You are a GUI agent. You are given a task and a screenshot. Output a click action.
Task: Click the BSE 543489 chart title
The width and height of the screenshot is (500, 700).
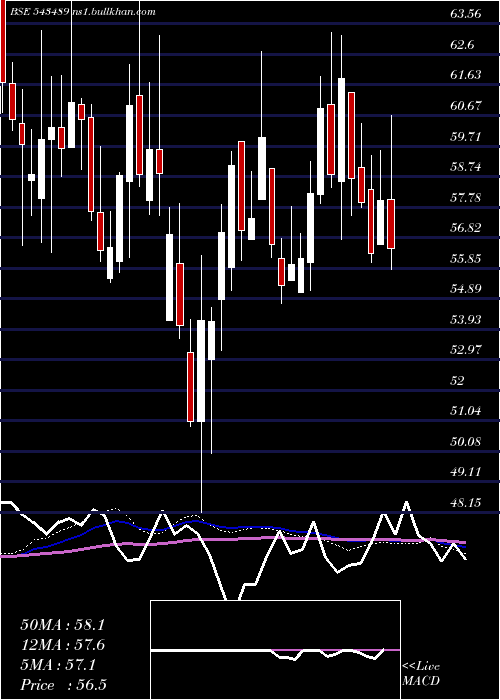point(39,12)
